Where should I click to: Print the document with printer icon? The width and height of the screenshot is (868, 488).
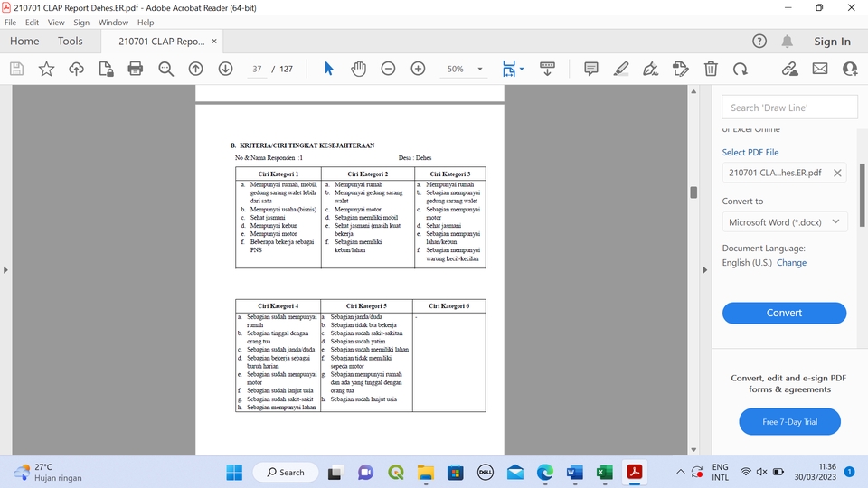click(135, 69)
